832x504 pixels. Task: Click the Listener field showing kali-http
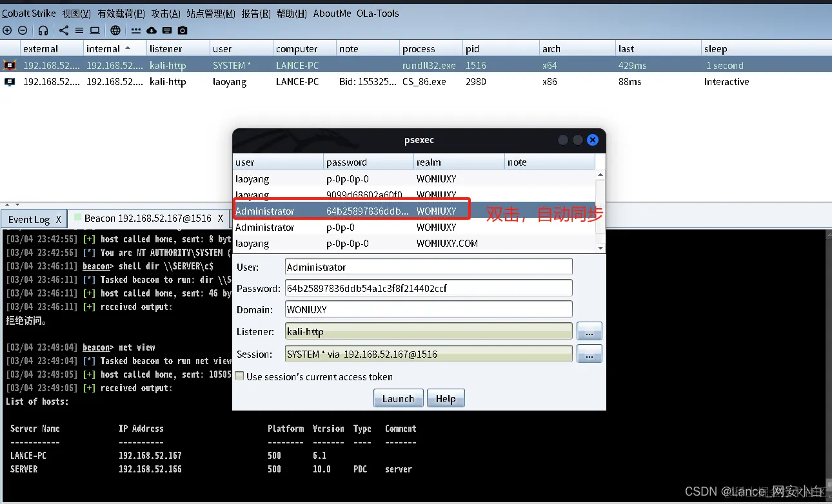pos(428,331)
